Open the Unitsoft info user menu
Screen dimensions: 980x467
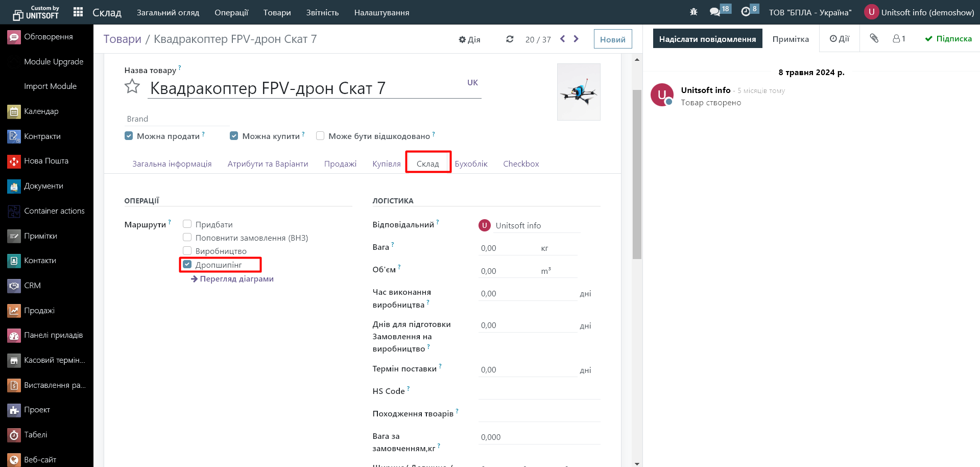919,12
